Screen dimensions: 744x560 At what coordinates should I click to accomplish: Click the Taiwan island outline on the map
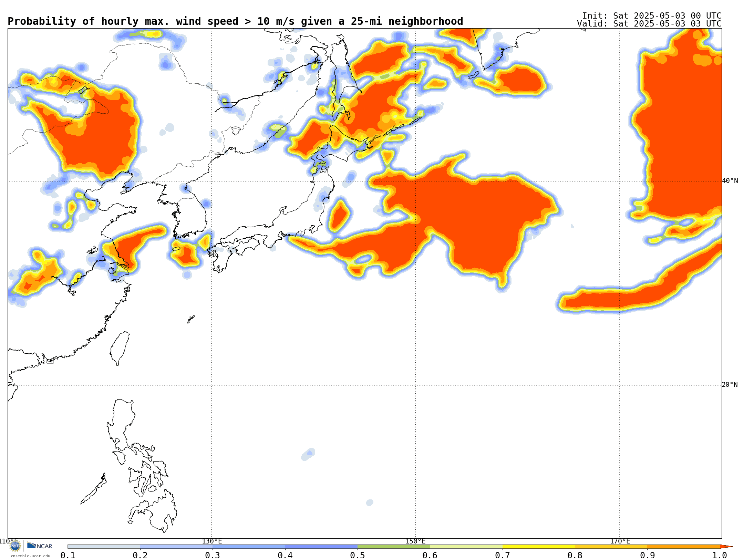[120, 348]
